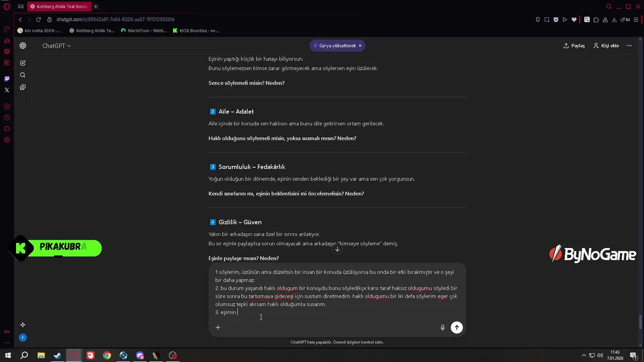The width and height of the screenshot is (644, 362).
Task: Select the Kohlberg Ahlâk Test browser tab
Action: point(59,7)
